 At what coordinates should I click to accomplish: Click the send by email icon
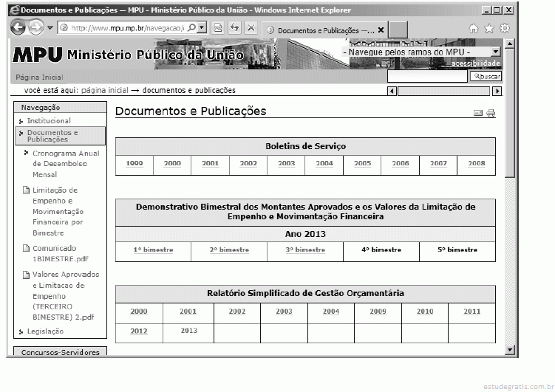[x=478, y=113]
